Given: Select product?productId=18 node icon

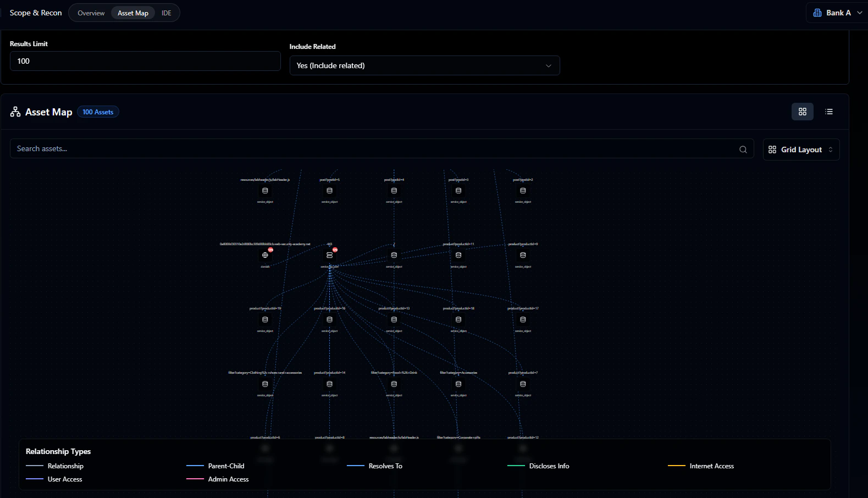Looking at the screenshot, I should 458,319.
